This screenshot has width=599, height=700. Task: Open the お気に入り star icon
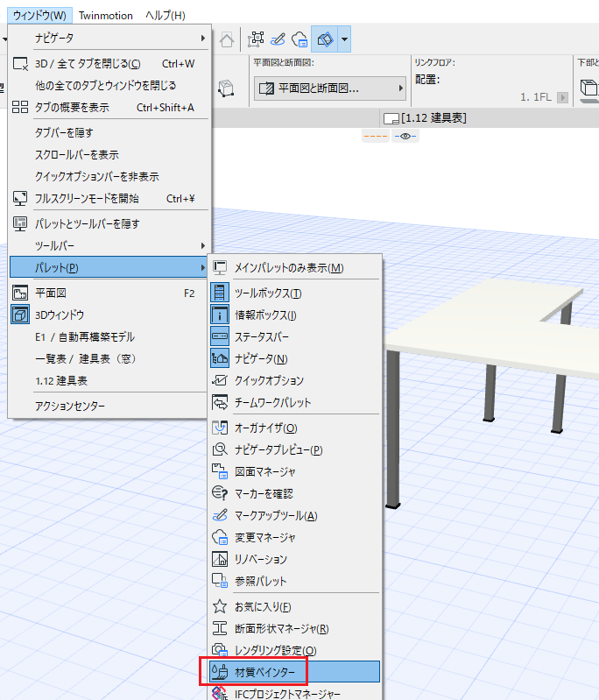[x=220, y=606]
